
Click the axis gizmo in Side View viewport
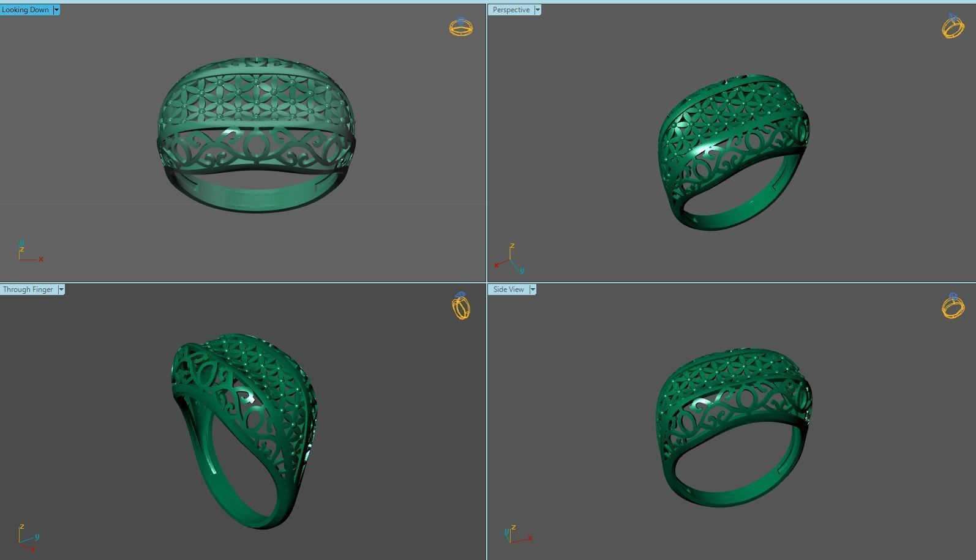[x=518, y=534]
